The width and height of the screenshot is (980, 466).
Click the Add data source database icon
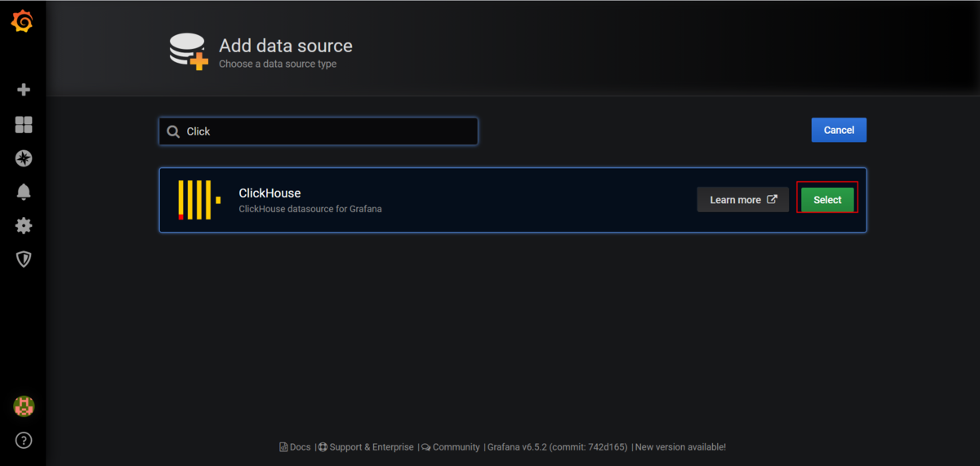click(188, 51)
